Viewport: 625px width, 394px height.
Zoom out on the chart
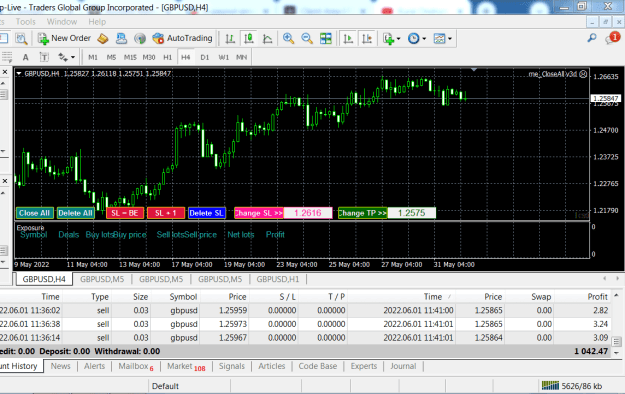click(307, 38)
